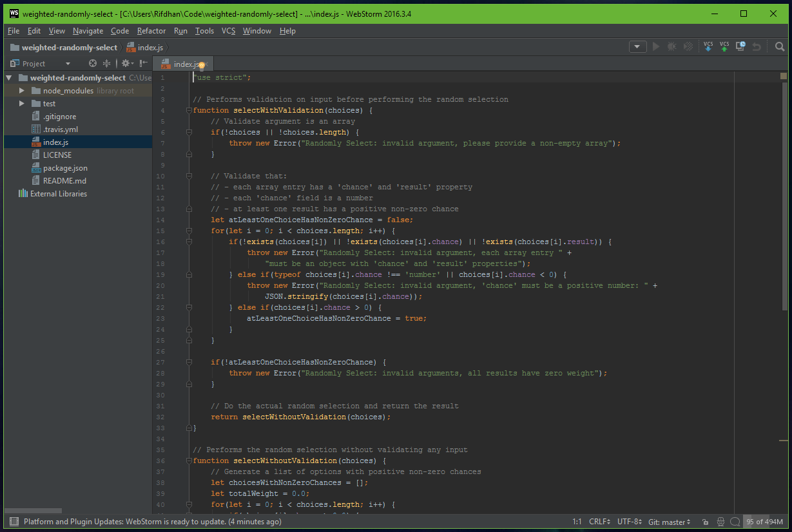Open the Show History clock icon

tap(741, 46)
